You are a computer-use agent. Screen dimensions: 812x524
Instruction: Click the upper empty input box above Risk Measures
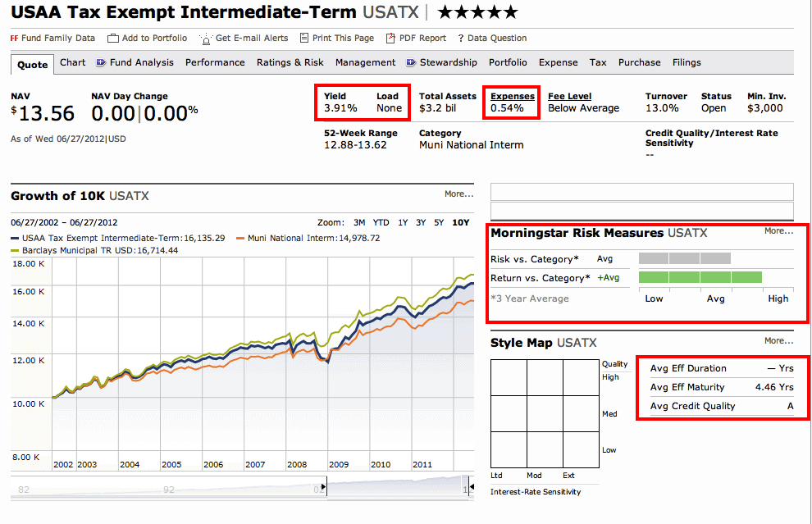tap(641, 192)
